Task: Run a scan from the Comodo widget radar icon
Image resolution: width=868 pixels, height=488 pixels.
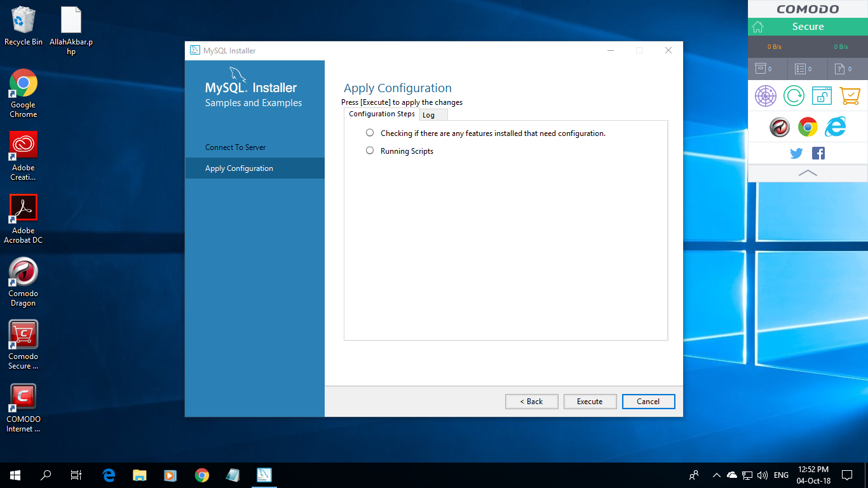Action: pos(766,95)
